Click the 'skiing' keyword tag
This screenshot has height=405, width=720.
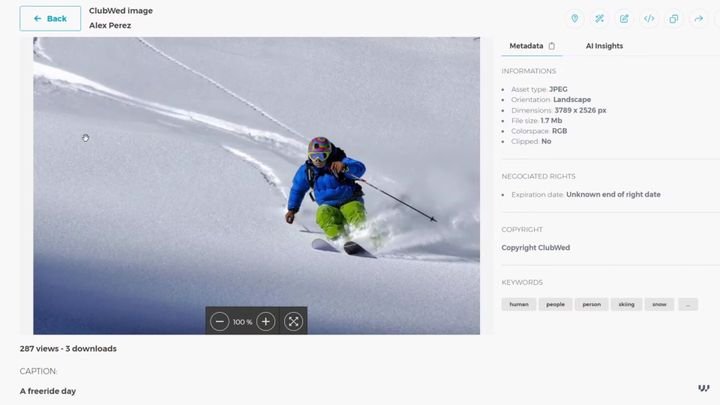pos(626,304)
